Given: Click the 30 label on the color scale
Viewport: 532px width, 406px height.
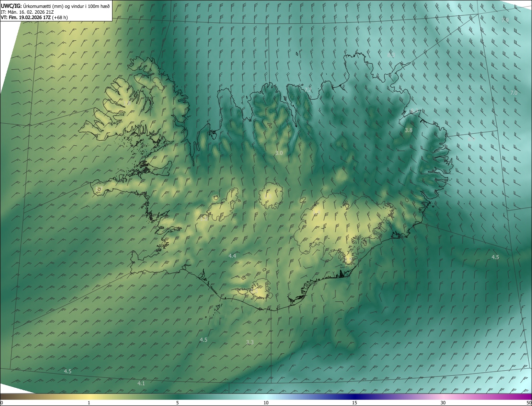Looking at the screenshot, I should coord(443,403).
